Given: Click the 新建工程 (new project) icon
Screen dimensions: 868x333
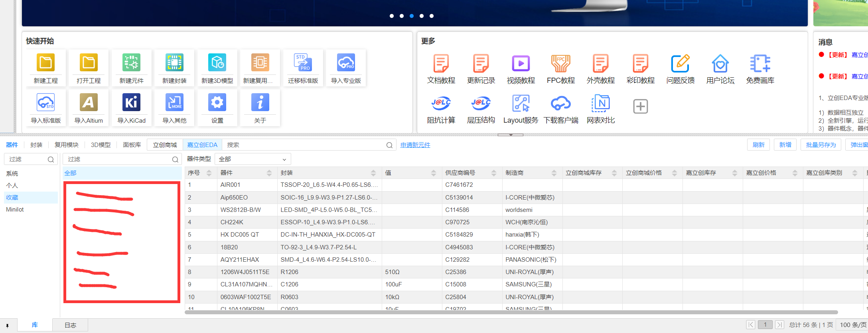Looking at the screenshot, I should [45, 63].
